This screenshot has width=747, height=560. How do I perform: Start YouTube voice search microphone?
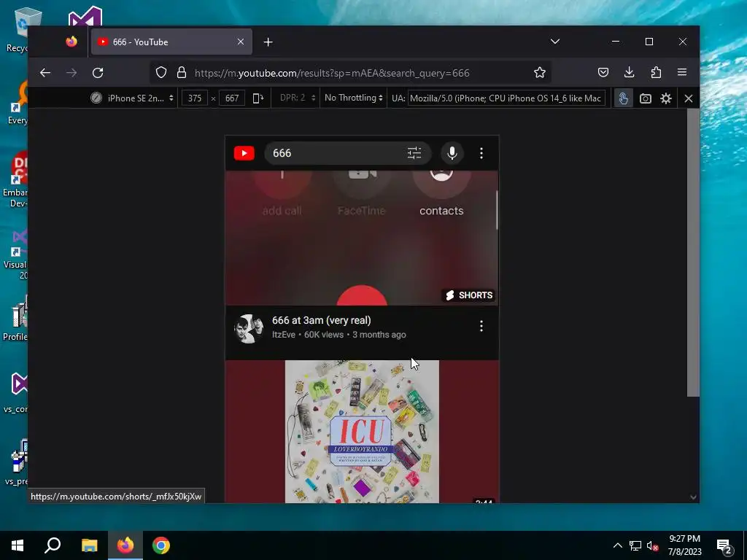(x=452, y=153)
